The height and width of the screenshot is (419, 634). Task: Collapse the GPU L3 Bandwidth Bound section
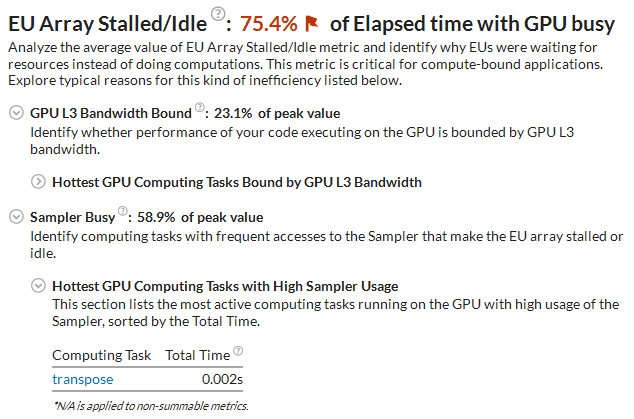(15, 113)
